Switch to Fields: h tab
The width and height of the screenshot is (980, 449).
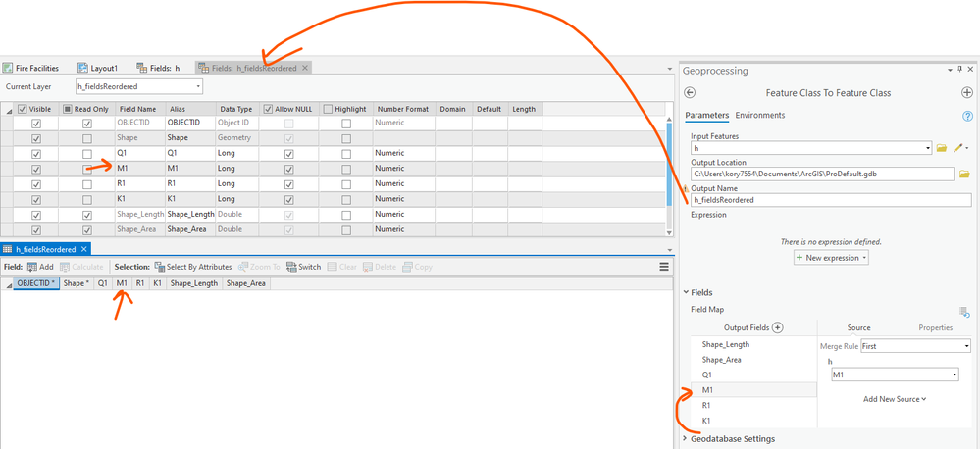[159, 68]
